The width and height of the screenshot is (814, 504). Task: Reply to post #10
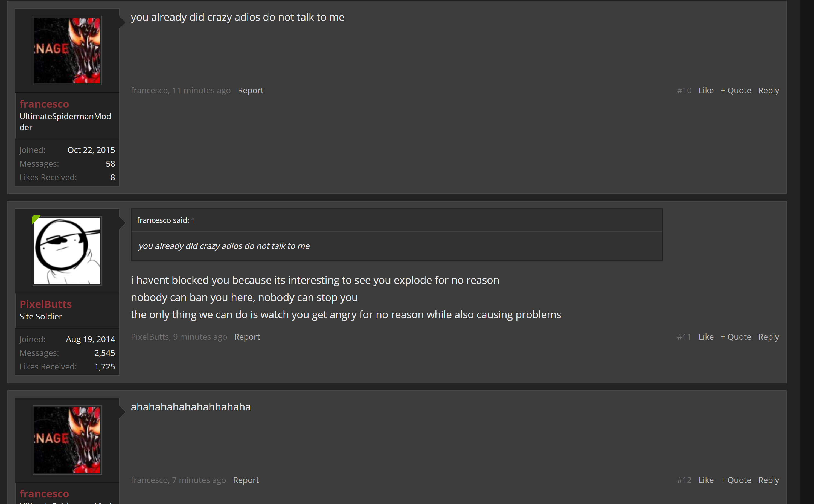coord(768,90)
